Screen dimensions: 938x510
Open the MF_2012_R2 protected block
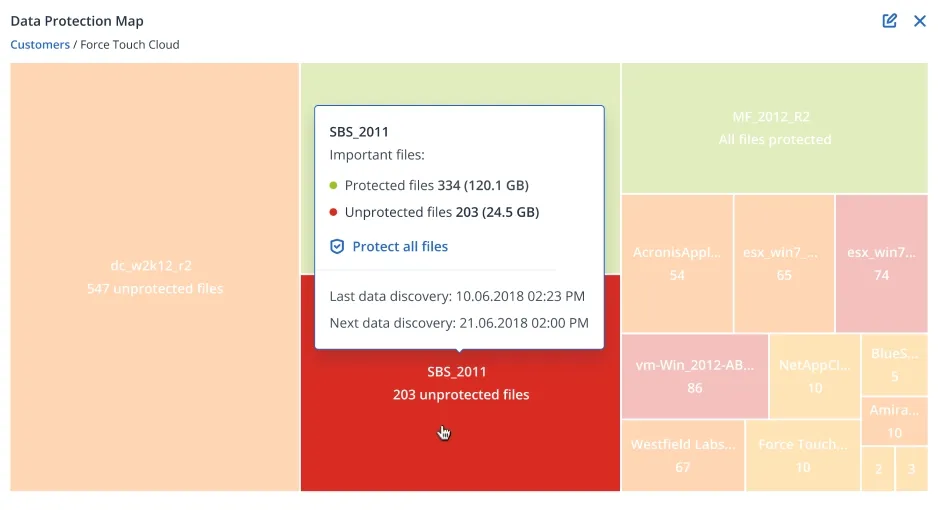[x=775, y=128]
